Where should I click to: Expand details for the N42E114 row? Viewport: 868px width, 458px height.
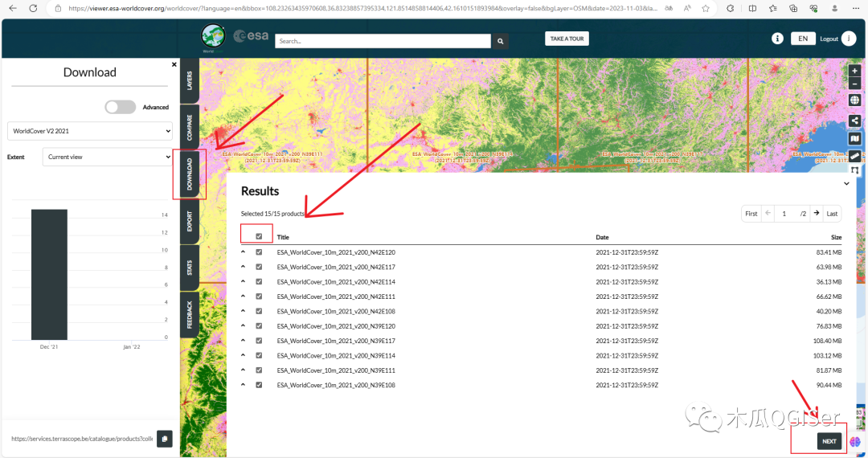pos(243,281)
